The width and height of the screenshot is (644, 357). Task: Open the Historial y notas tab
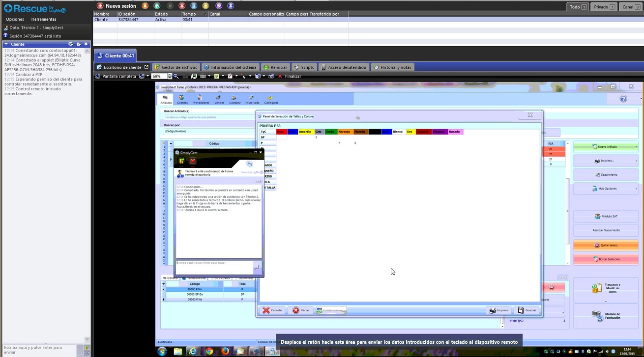click(x=392, y=67)
